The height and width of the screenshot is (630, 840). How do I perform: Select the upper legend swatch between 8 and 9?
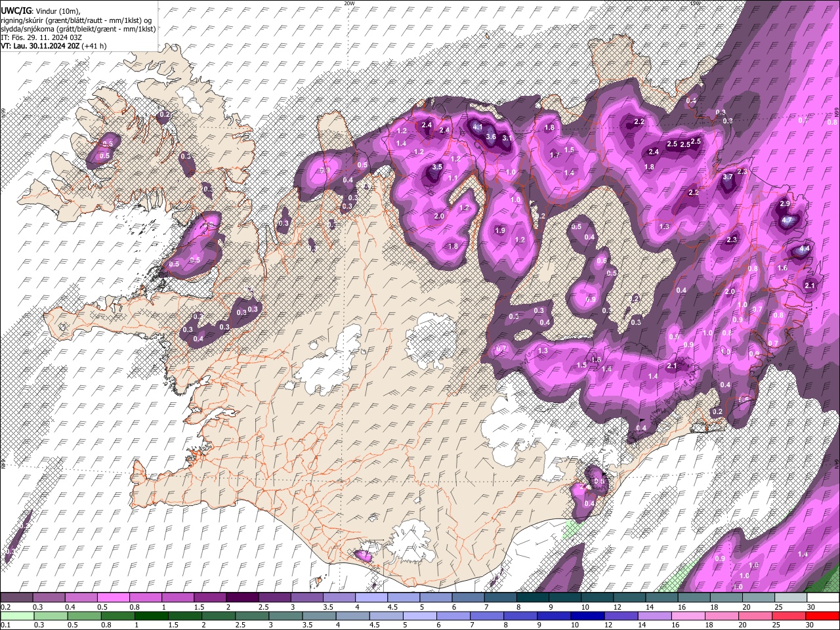[x=532, y=597]
